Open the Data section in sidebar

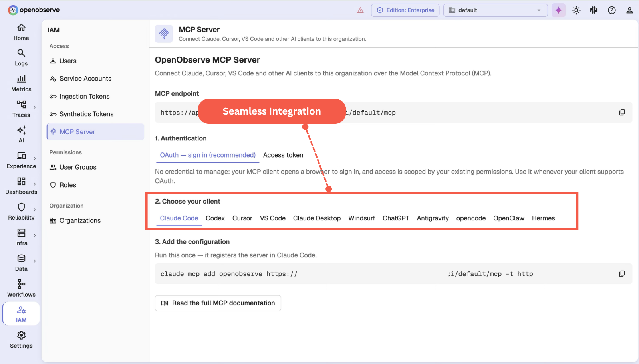(21, 263)
